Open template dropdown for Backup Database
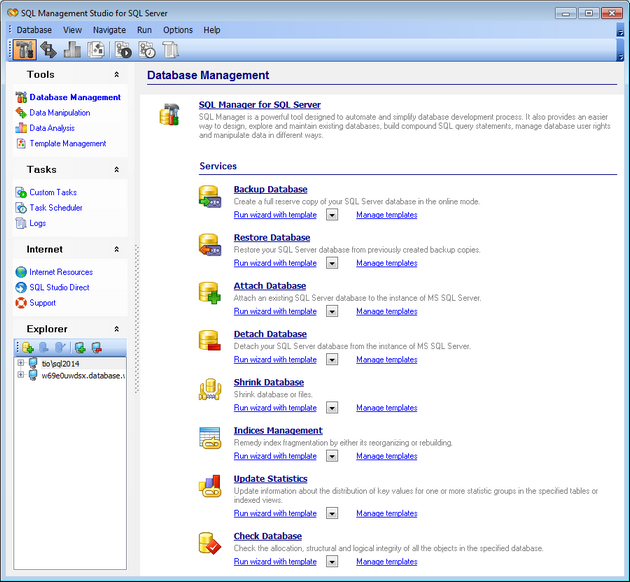This screenshot has height=582, width=630. point(332,215)
